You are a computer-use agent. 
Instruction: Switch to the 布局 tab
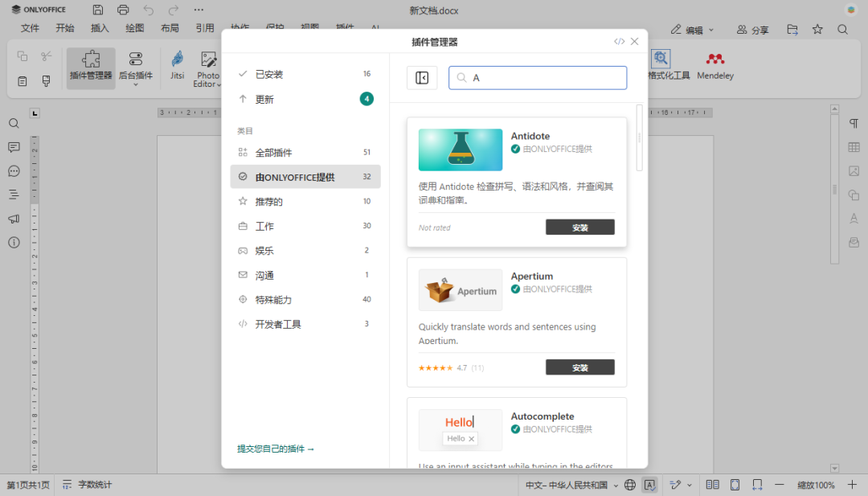[170, 28]
